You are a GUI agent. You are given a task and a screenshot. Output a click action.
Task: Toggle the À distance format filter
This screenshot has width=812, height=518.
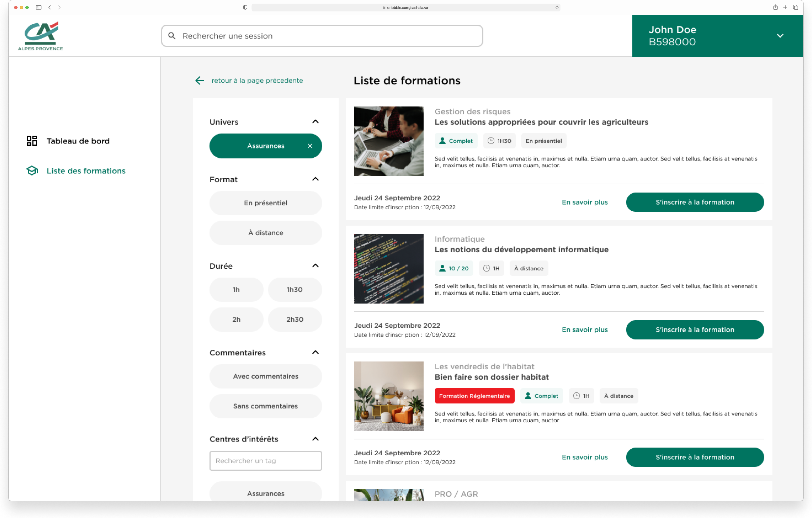[266, 233]
